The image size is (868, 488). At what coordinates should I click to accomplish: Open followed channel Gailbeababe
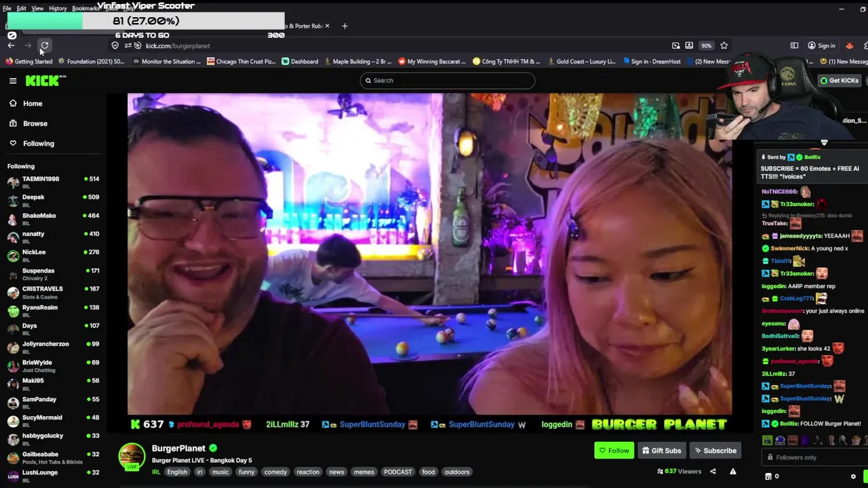[x=53, y=457]
